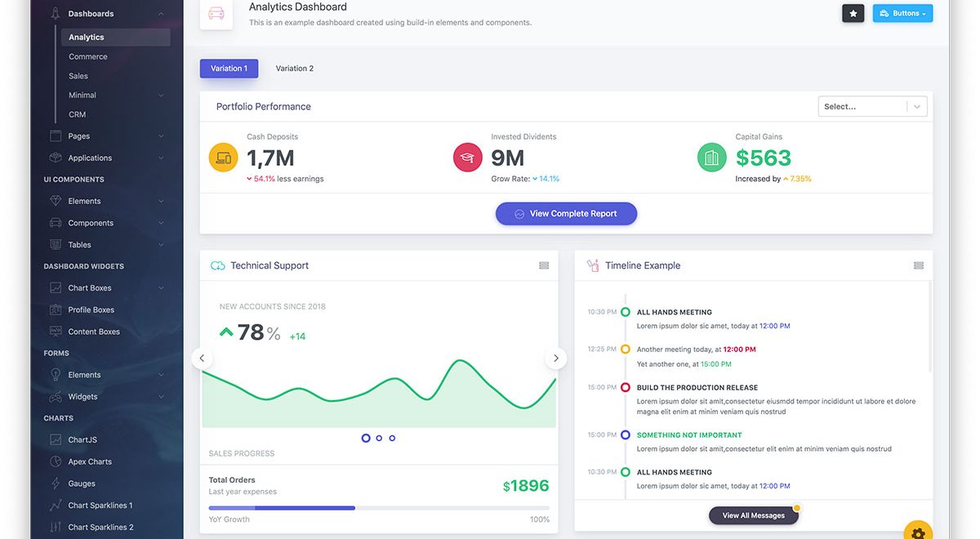The height and width of the screenshot is (539, 980).
Task: Click the Capital Gains green building icon
Action: tap(711, 157)
